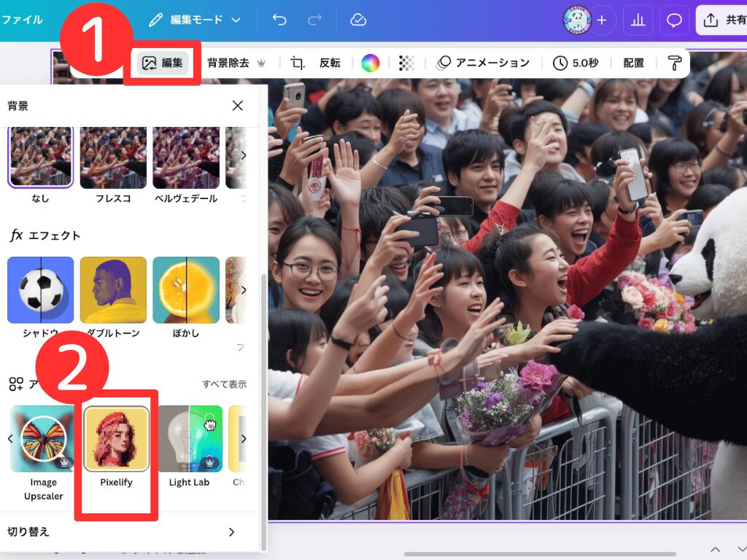
Task: Click the cloud save status icon
Action: (358, 20)
